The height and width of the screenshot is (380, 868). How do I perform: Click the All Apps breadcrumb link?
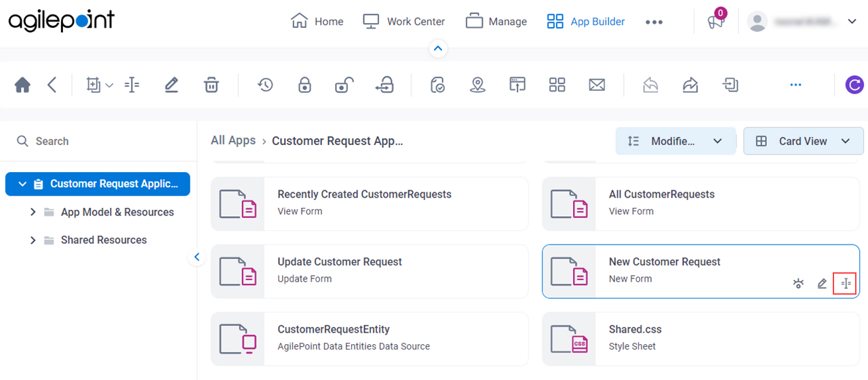233,140
